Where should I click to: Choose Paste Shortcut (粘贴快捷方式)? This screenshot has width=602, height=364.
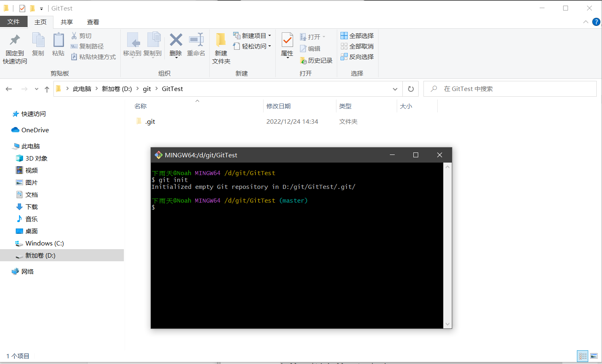click(x=94, y=57)
